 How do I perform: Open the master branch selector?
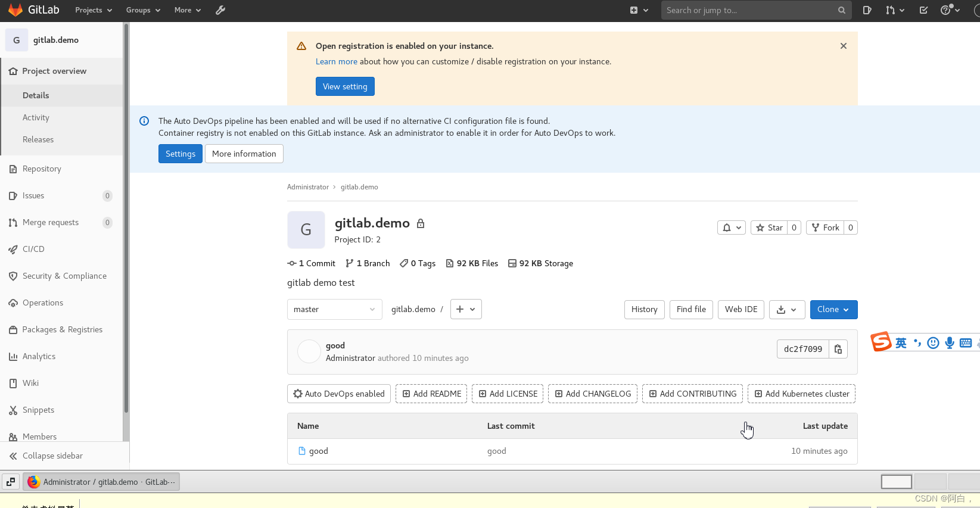pyautogui.click(x=334, y=309)
